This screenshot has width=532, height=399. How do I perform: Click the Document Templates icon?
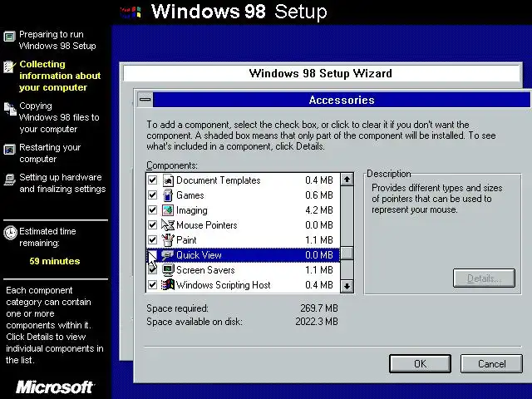168,180
